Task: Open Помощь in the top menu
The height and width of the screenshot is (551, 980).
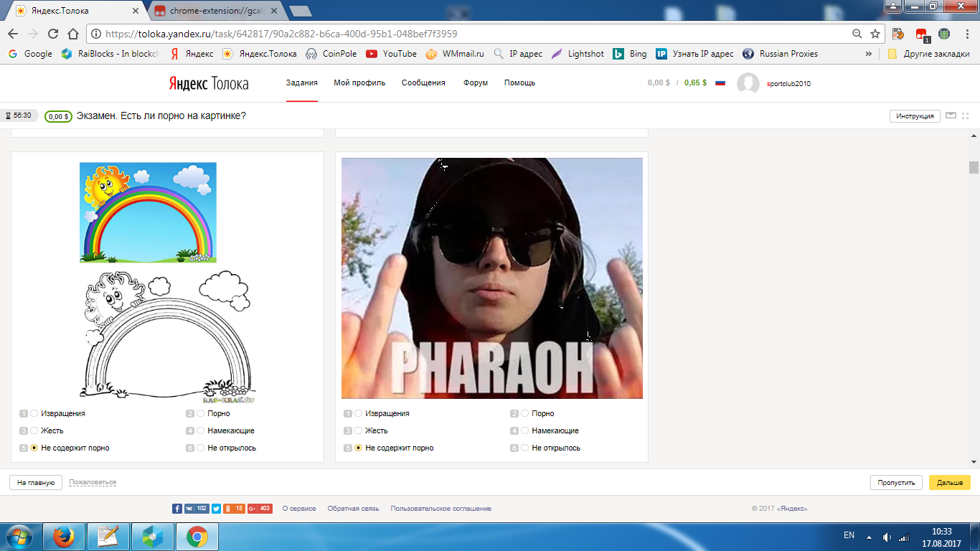Action: (x=519, y=83)
